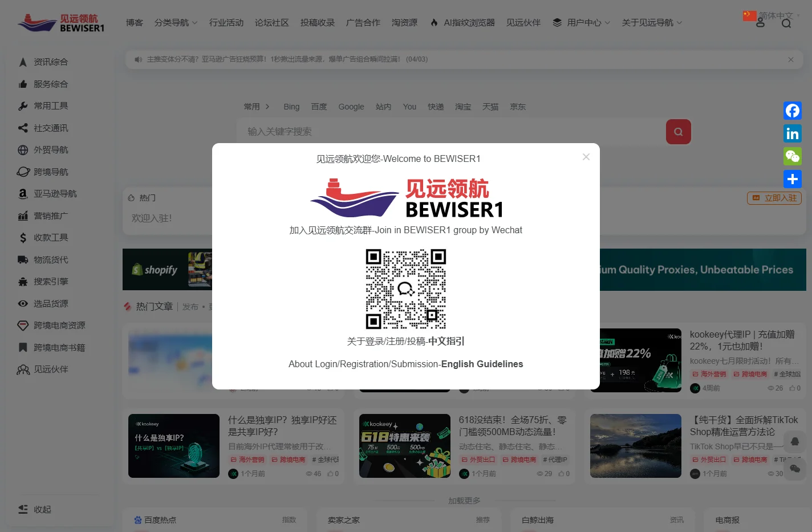Viewport: 812px width, 532px height.
Task: Choose 快递 search option
Action: coord(436,107)
